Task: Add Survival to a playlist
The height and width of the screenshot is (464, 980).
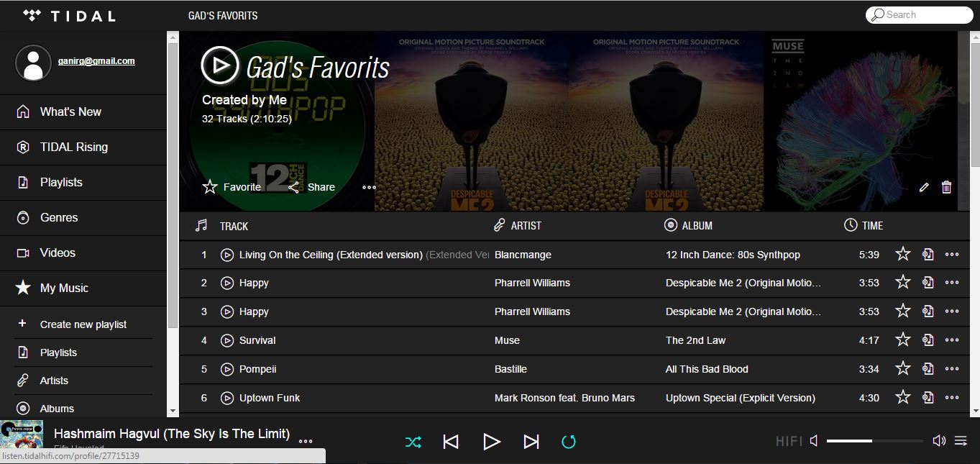Action: pyautogui.click(x=928, y=340)
